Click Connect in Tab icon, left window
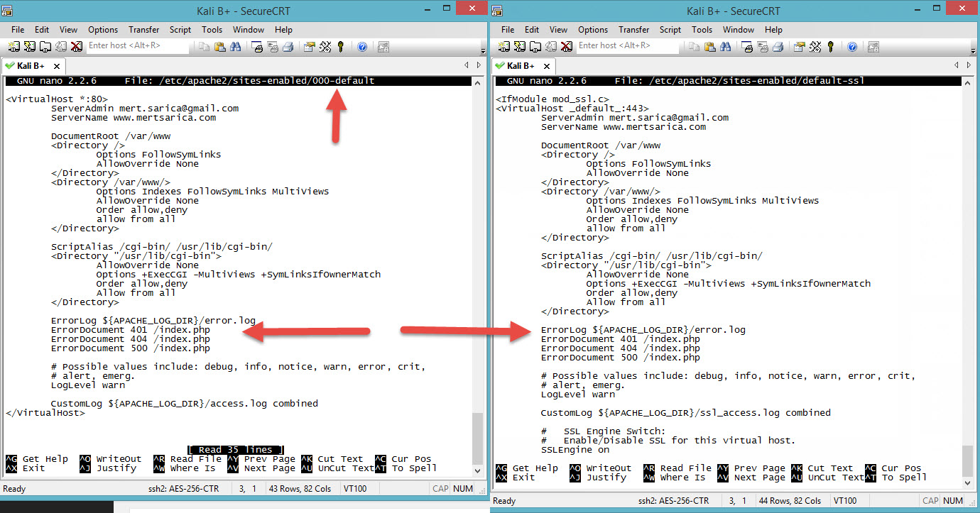Image resolution: width=980 pixels, height=513 pixels. 44,46
